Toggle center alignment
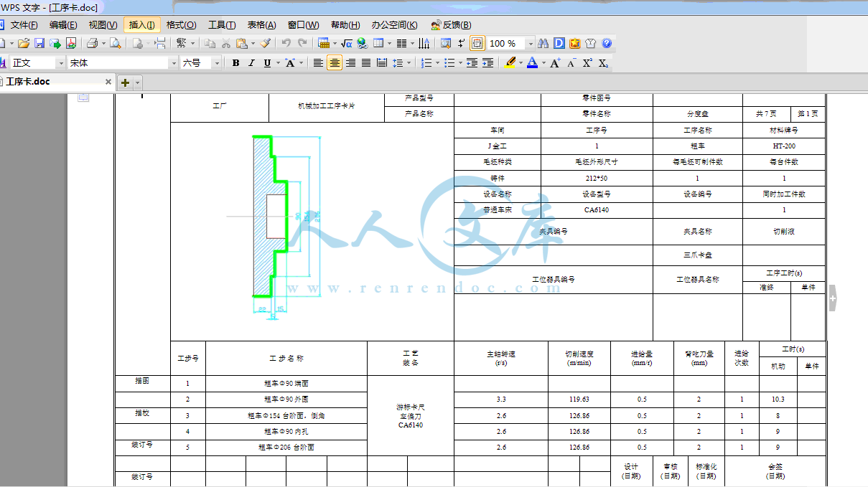 coord(335,63)
